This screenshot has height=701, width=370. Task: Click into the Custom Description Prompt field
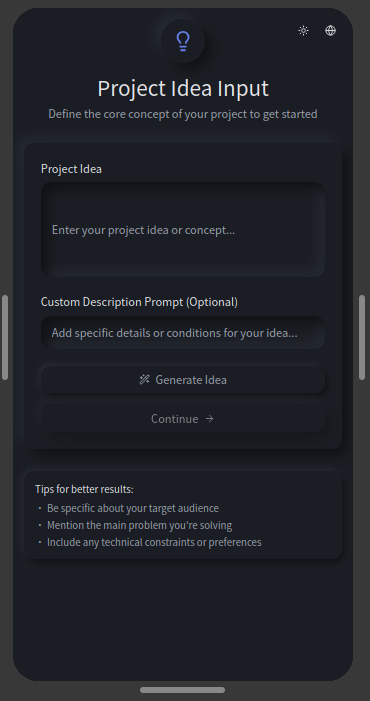(x=183, y=333)
